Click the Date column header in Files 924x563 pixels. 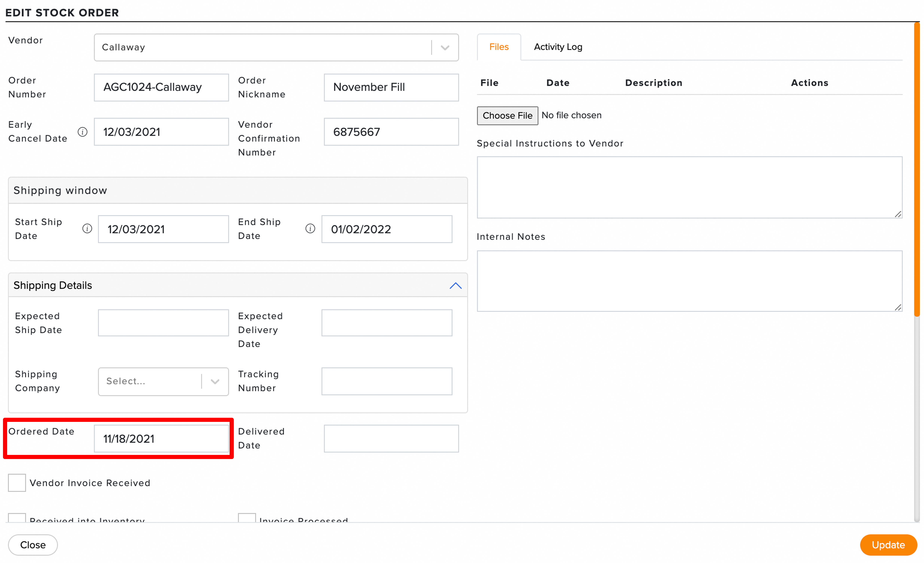pos(558,83)
